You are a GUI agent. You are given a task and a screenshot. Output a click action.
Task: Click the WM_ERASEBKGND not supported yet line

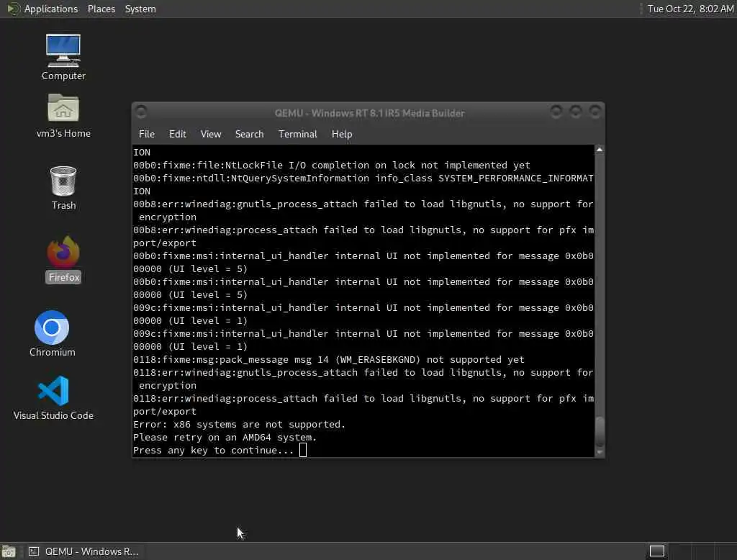click(328, 359)
